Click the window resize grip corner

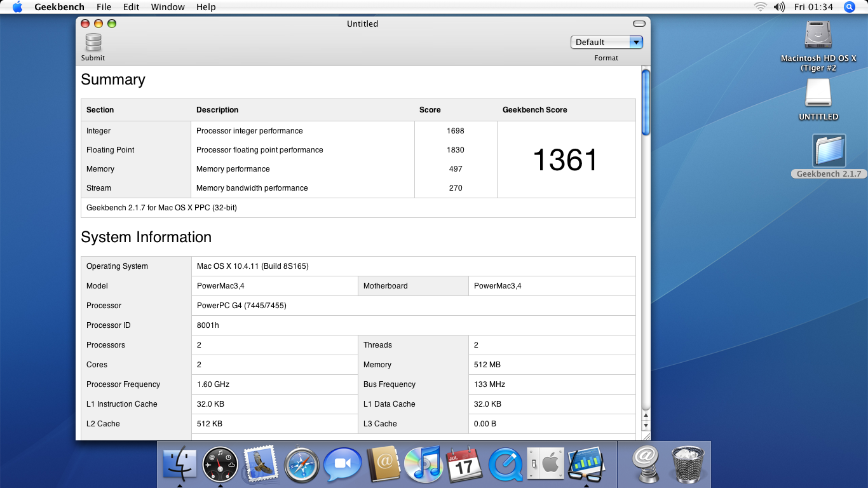pyautogui.click(x=646, y=435)
